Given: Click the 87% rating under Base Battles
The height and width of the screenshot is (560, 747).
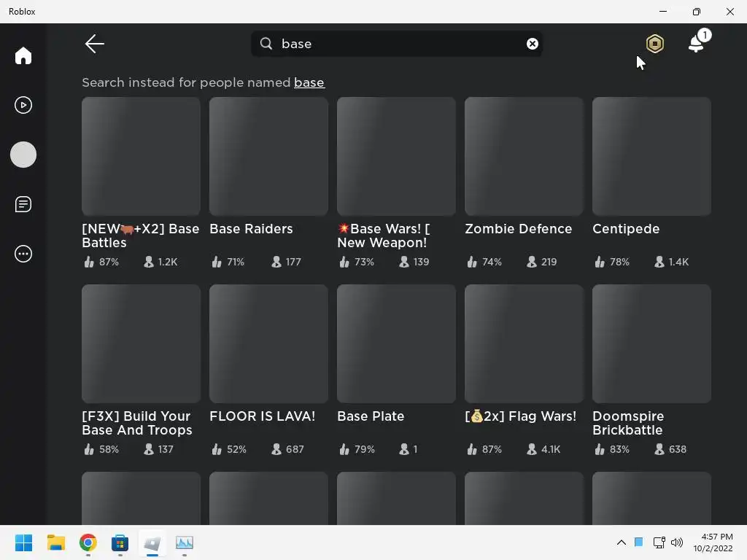Looking at the screenshot, I should click(101, 262).
